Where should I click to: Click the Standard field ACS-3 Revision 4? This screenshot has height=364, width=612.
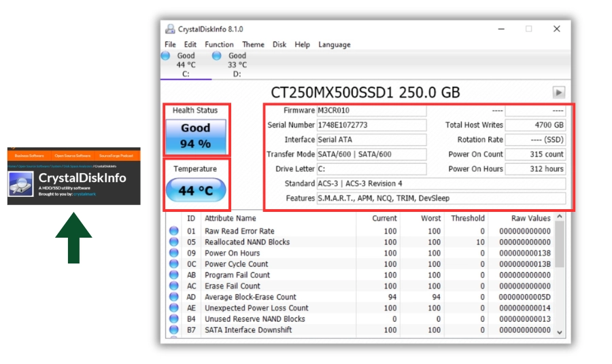[441, 183]
